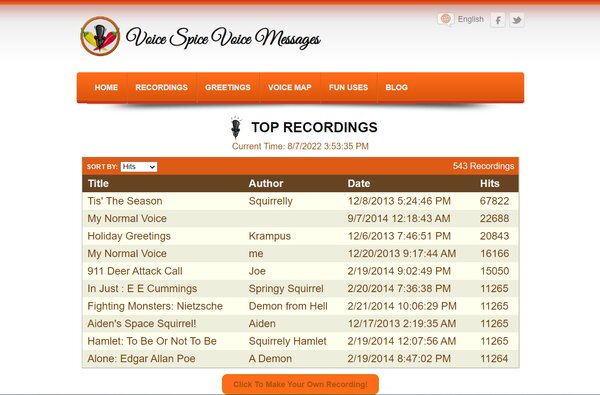Select the Greetings navigation tab
The image size is (600, 395).
coord(228,87)
